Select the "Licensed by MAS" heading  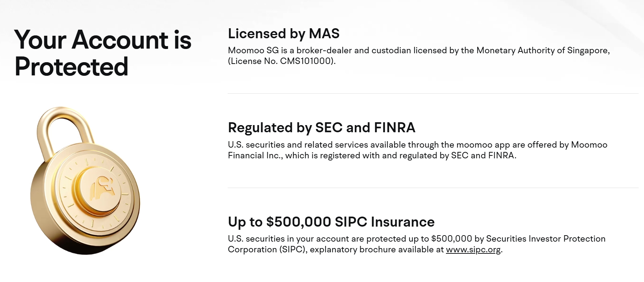284,34
